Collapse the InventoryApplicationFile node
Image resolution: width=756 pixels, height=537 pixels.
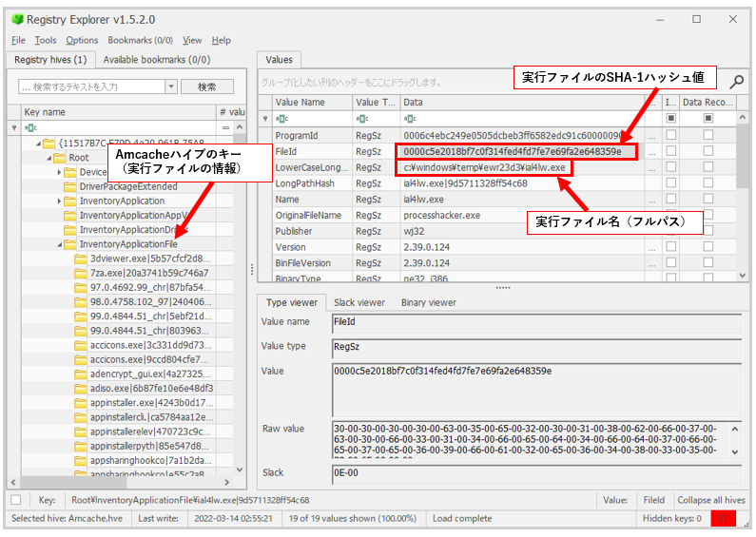[x=60, y=244]
